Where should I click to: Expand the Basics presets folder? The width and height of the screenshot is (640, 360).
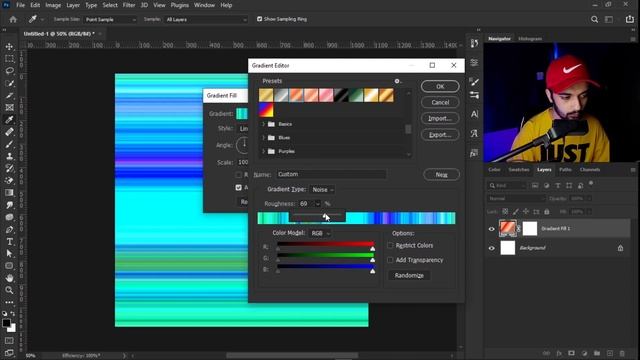tap(263, 124)
